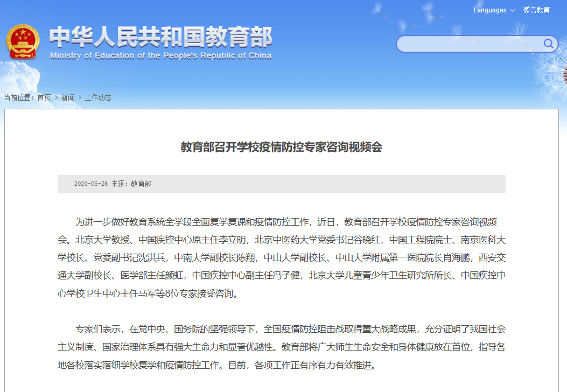Click the line starting 主义制度、国家治理体系
This screenshot has height=392, width=567.
pos(281,347)
